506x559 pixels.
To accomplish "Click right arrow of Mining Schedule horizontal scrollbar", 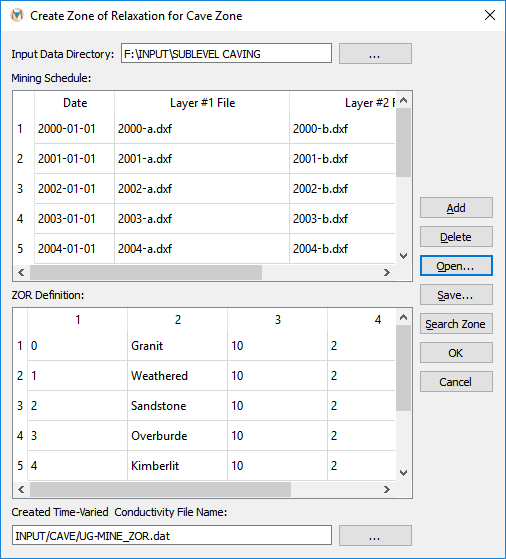I will click(x=387, y=272).
